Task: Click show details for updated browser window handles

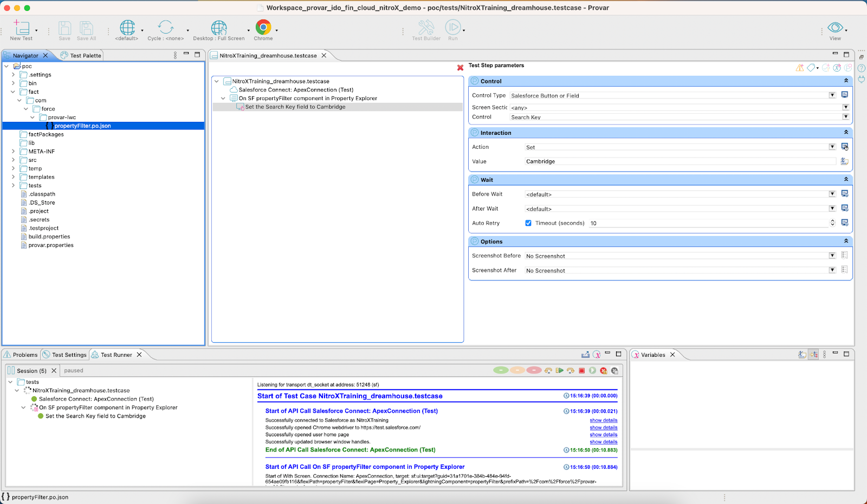Action: (x=603, y=442)
